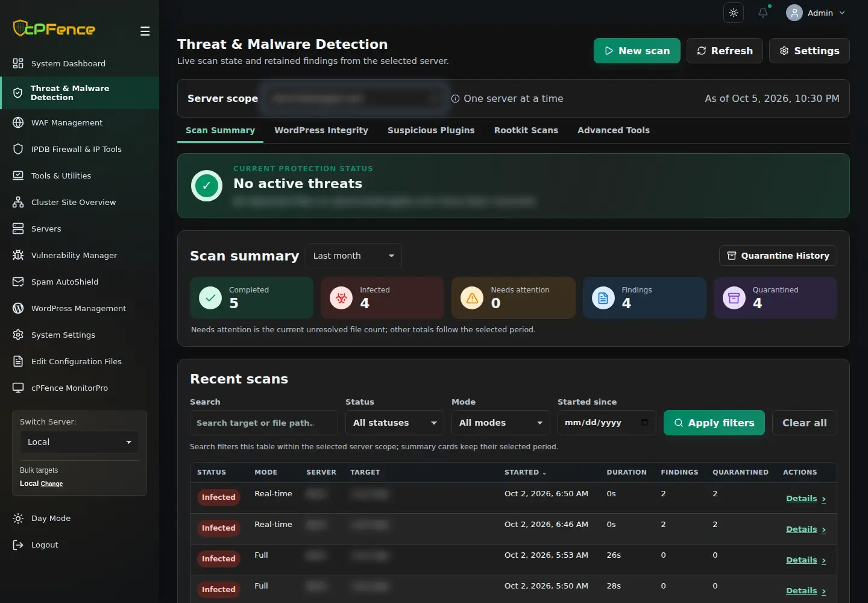Open Details for 6:50 AM scan
Viewport: 868px width, 603px height.
pos(806,499)
